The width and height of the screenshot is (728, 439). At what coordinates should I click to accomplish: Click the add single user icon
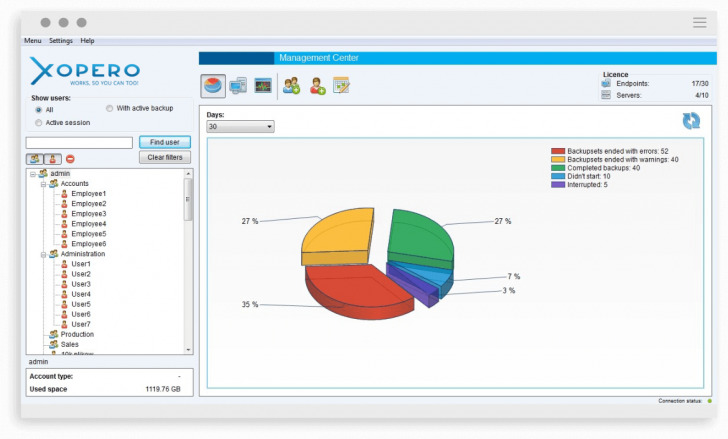click(x=317, y=86)
